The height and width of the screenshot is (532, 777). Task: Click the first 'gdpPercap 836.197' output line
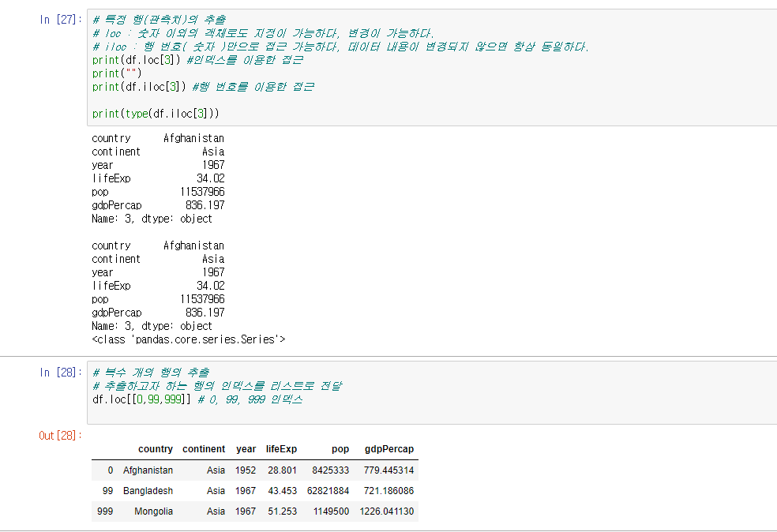click(158, 205)
